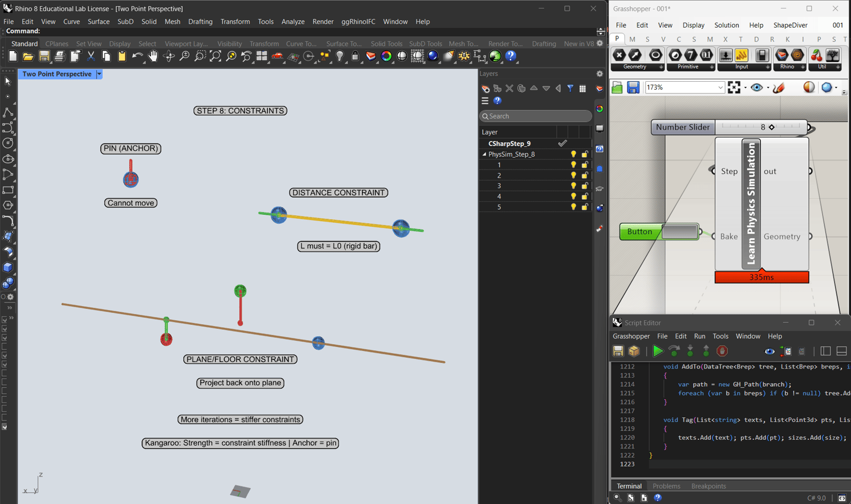Run script with green play button
This screenshot has width=851, height=504.
coord(658,351)
